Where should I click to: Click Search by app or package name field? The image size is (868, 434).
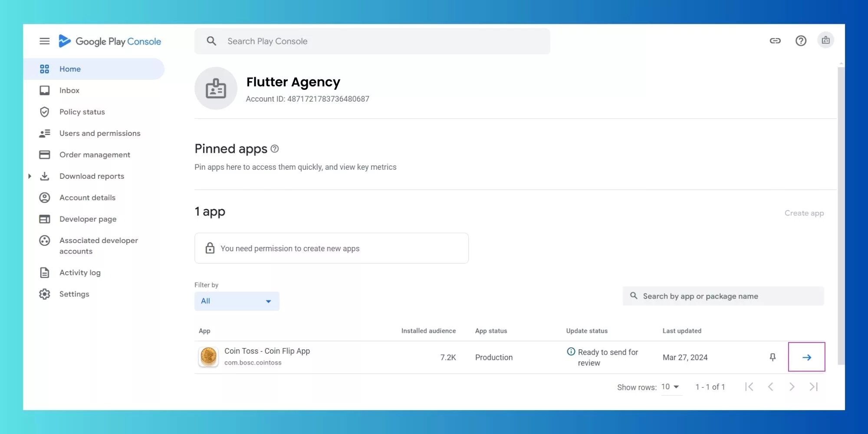pyautogui.click(x=723, y=296)
